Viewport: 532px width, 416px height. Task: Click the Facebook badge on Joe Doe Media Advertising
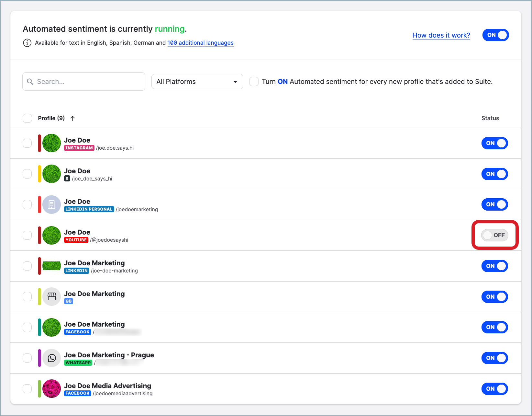click(x=77, y=393)
